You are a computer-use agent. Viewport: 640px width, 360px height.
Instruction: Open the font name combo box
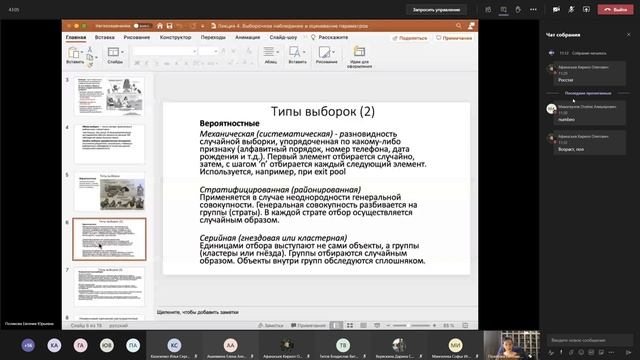click(164, 51)
